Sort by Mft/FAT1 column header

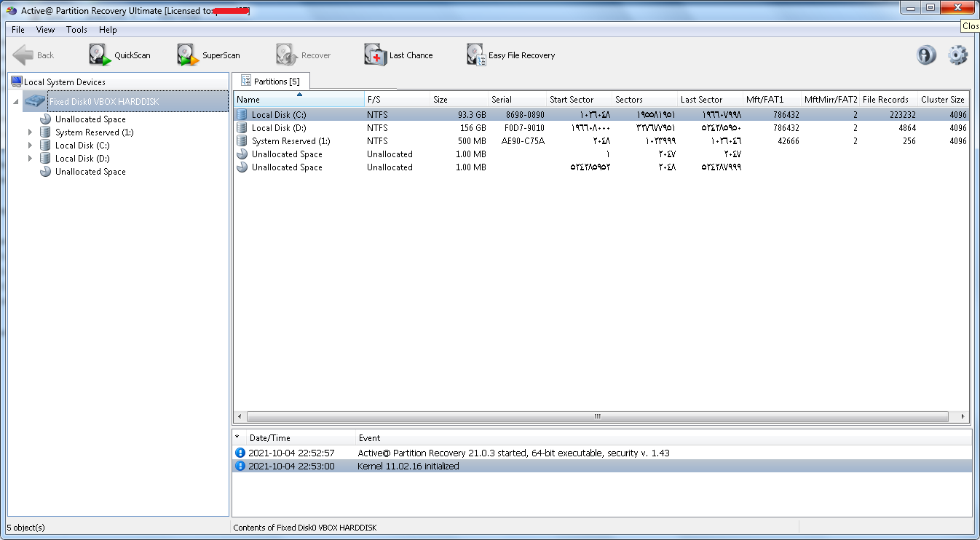point(772,100)
